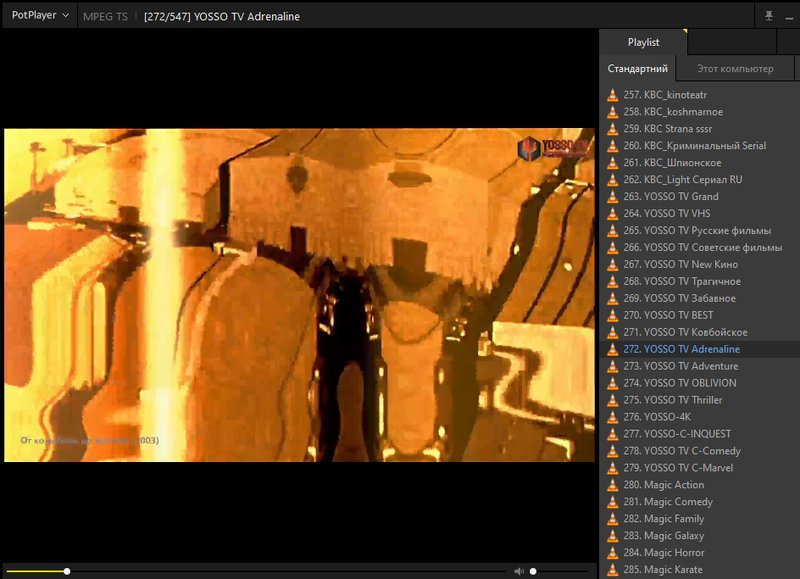Click the cone icon beside 271. YOSSO TV Ковбойское
800x579 pixels.
click(x=612, y=333)
